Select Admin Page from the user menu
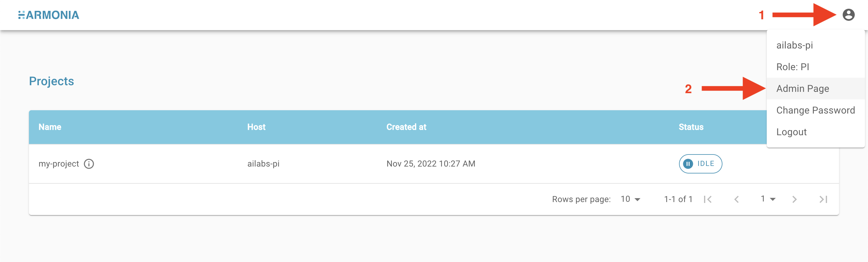Image resolution: width=868 pixels, height=262 pixels. coord(802,89)
